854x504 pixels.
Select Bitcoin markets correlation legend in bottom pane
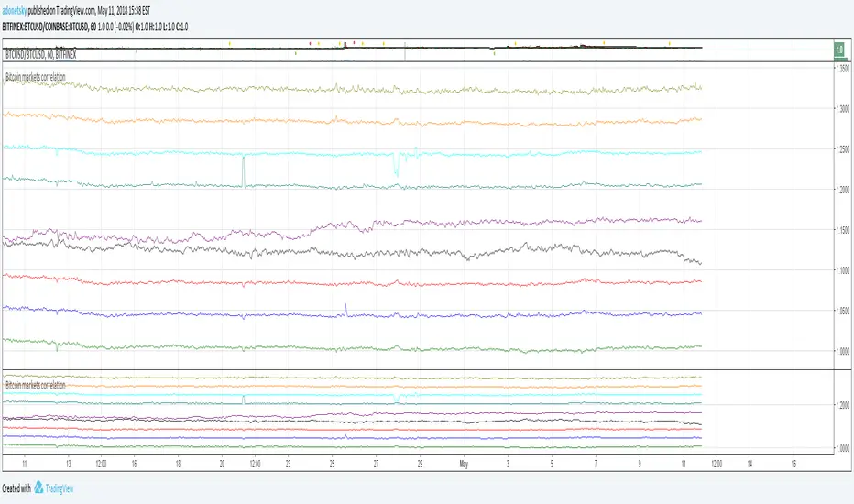[36, 386]
